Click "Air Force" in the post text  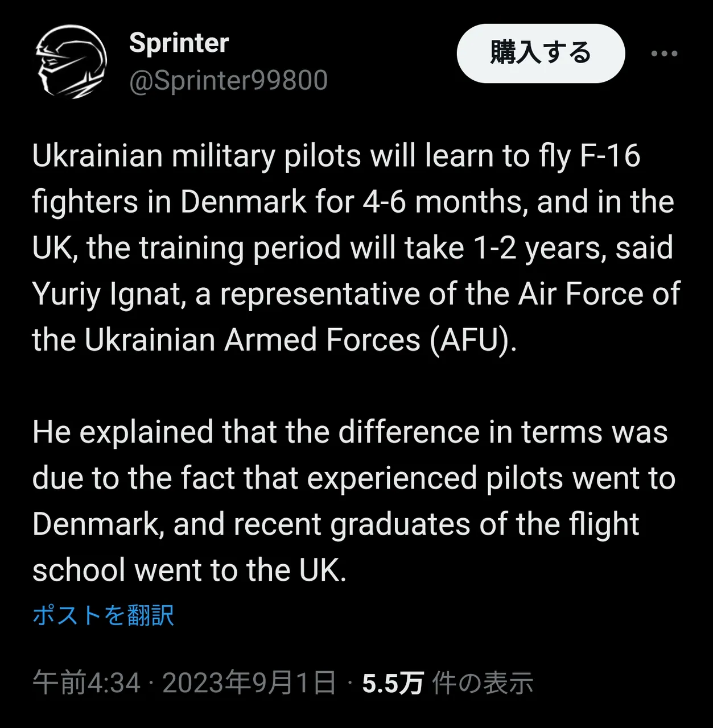pos(580,294)
